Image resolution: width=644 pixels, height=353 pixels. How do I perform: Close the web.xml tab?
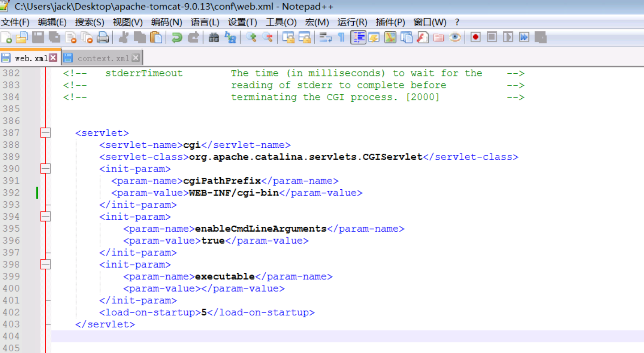53,58
